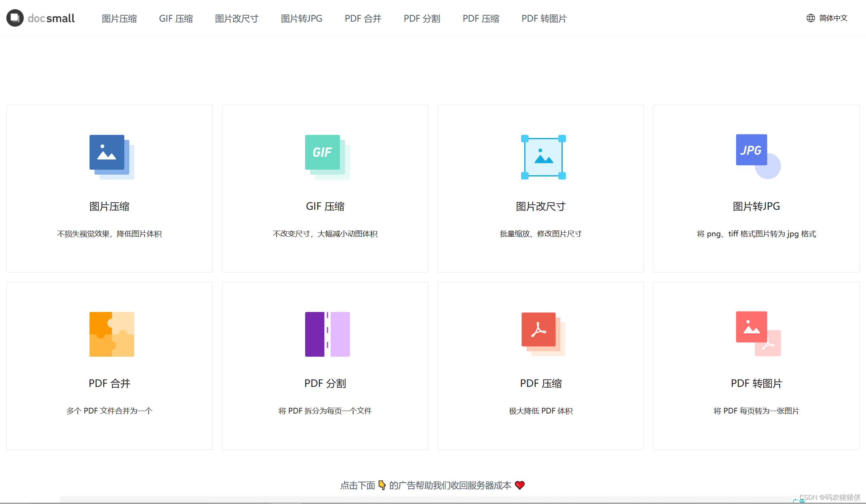Click the globe language icon
The height and width of the screenshot is (504, 866).
tap(811, 18)
